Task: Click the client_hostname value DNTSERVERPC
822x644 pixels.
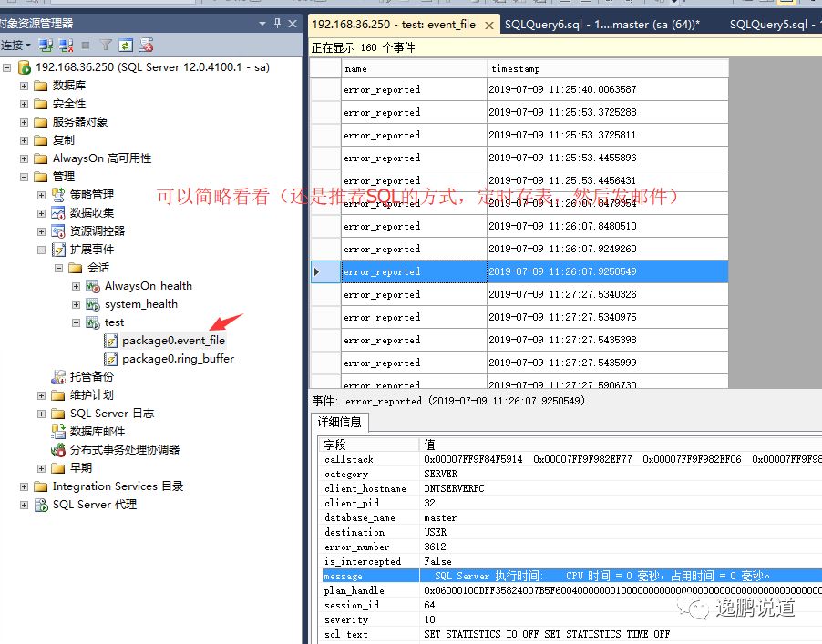Action: click(454, 488)
